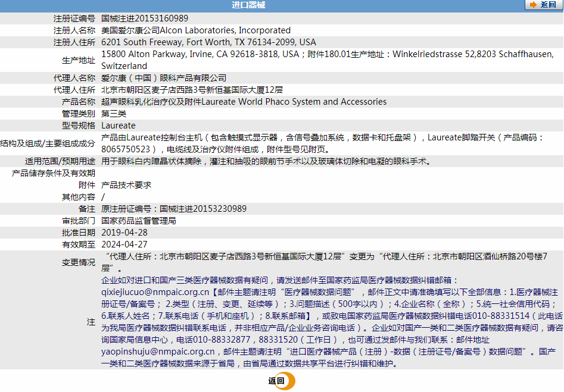Viewport: 564px width, 392px height.
Task: Click attachment value 产品技术要求
Action: pos(126,184)
